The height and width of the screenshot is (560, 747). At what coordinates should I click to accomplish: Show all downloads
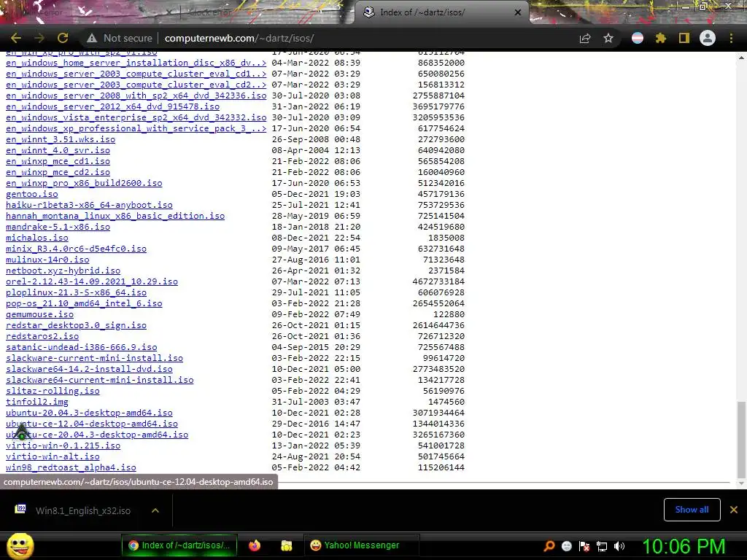pyautogui.click(x=692, y=510)
